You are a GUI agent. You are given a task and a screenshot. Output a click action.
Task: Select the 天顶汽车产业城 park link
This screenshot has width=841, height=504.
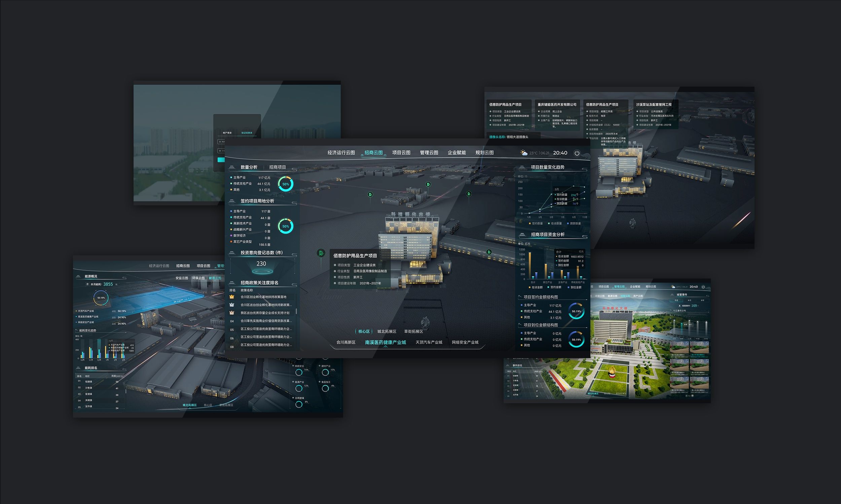coord(429,342)
